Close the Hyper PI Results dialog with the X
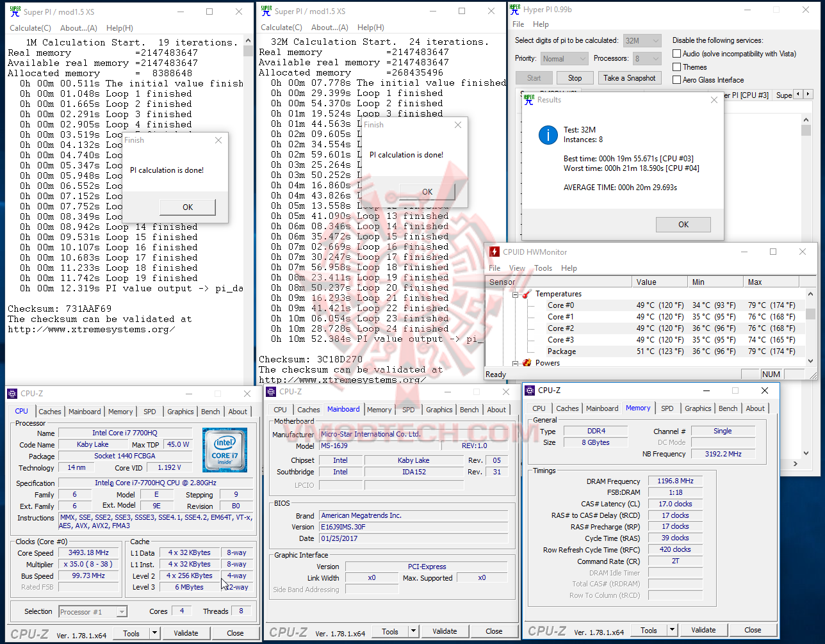The image size is (825, 644). [714, 100]
